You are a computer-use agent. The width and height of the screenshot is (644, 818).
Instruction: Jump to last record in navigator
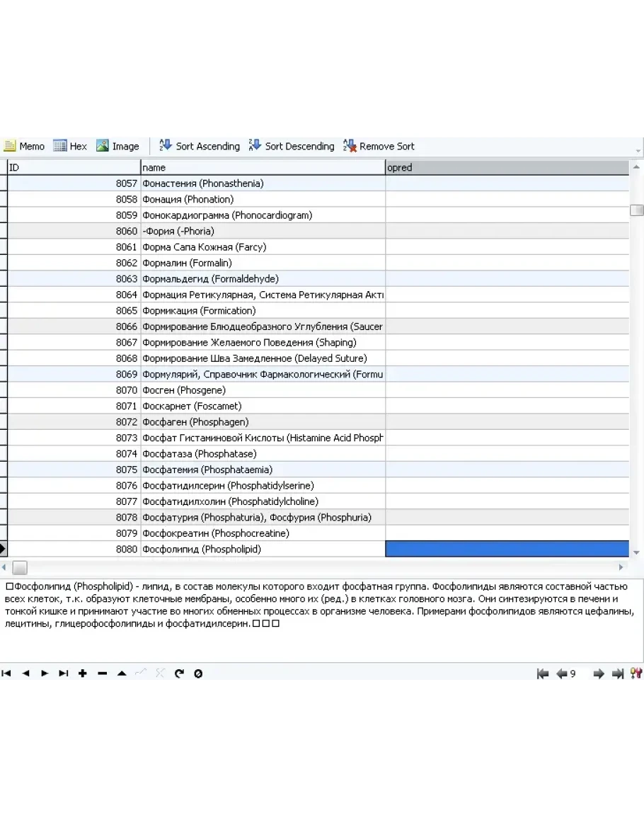64,674
